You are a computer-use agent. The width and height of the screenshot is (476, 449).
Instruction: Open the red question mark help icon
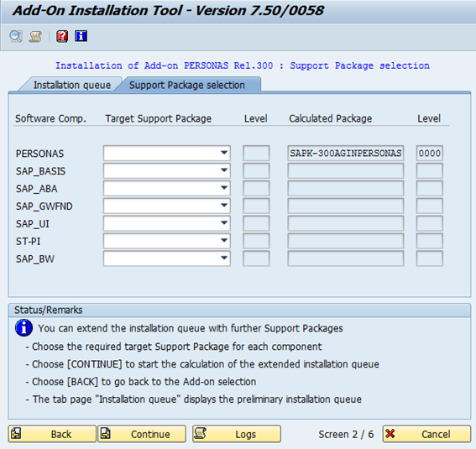[62, 36]
